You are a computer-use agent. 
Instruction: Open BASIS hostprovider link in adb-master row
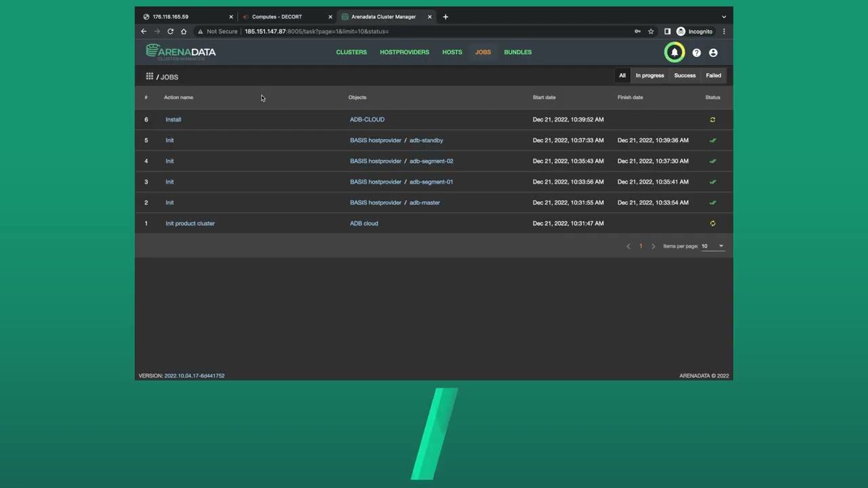[x=376, y=203]
